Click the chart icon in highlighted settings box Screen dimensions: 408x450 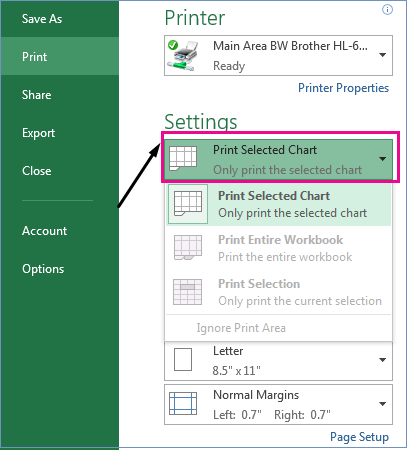183,158
